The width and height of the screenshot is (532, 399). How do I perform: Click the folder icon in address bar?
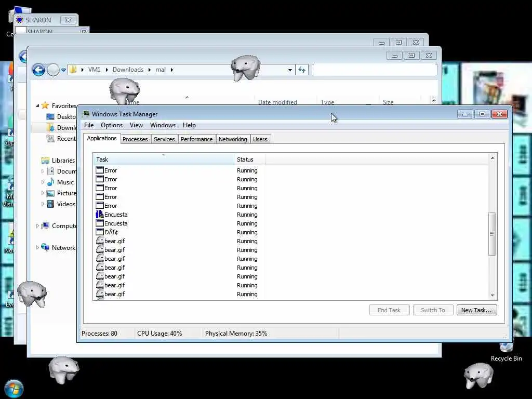point(73,70)
